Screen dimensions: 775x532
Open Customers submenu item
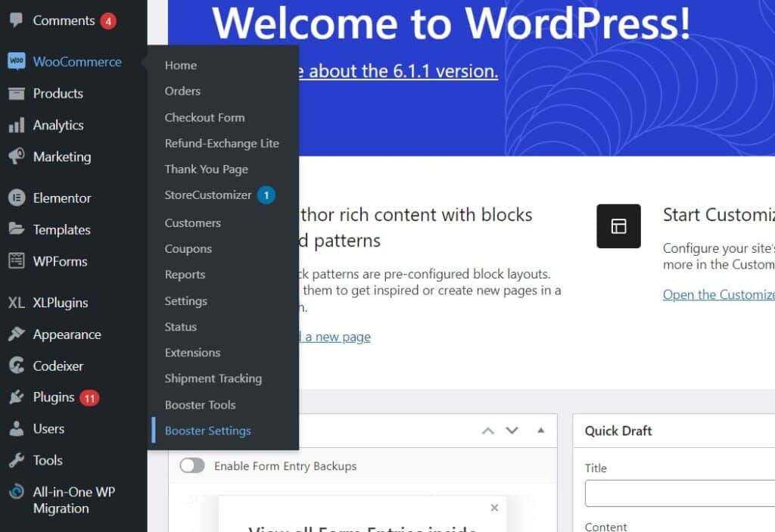click(193, 223)
